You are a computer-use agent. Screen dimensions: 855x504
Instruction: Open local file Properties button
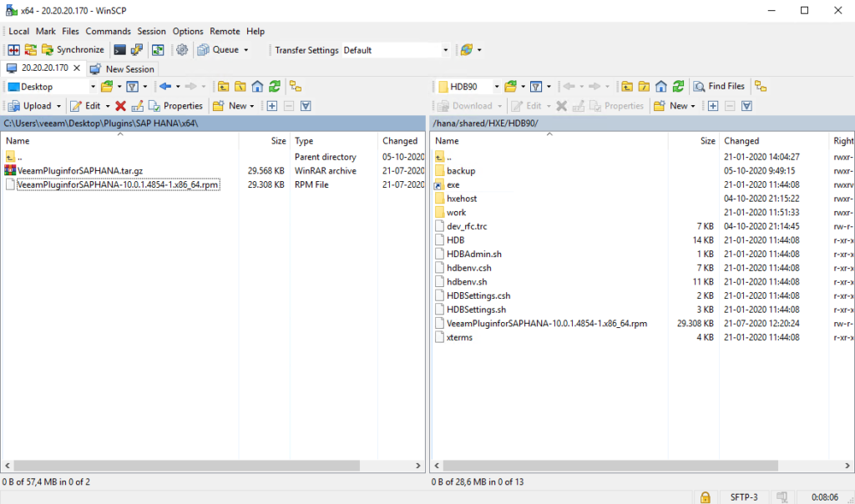point(175,106)
